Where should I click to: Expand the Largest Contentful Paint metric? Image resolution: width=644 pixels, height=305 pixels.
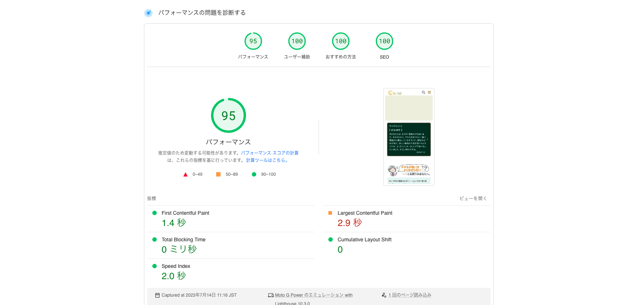(364, 213)
